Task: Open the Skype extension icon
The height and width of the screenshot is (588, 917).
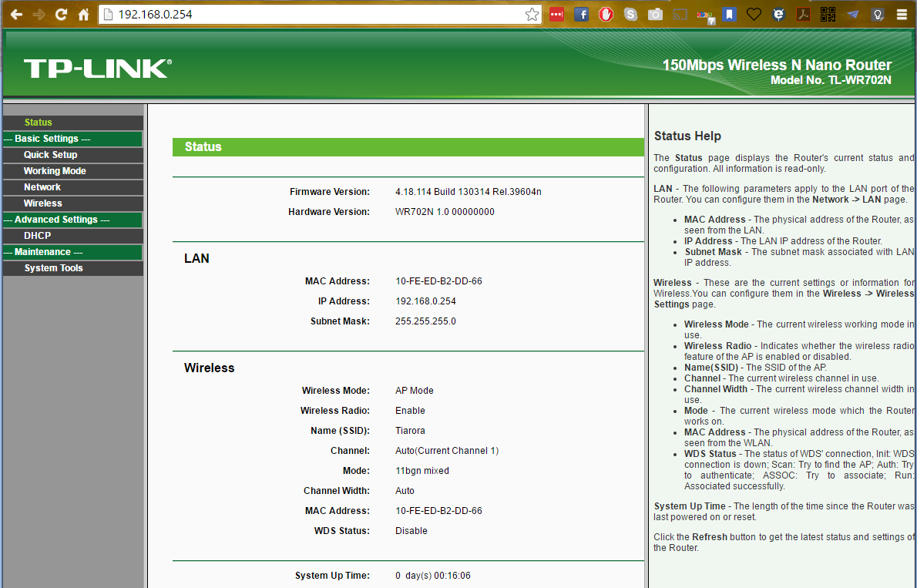Action: click(630, 15)
